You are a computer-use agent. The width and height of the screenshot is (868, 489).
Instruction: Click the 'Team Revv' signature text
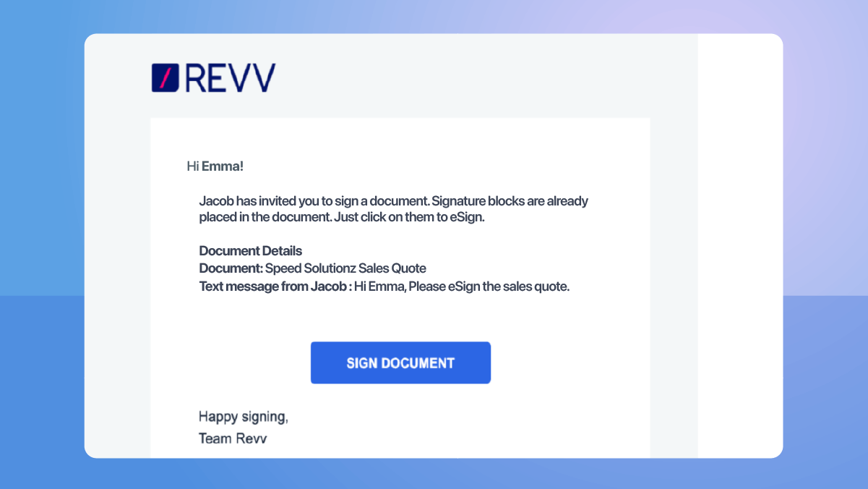[x=233, y=438]
